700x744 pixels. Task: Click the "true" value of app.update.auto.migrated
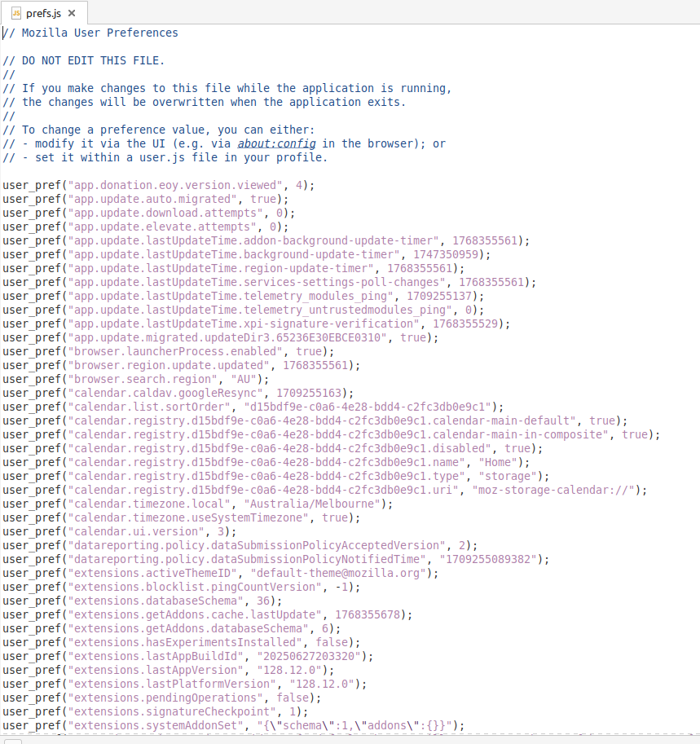(x=263, y=199)
